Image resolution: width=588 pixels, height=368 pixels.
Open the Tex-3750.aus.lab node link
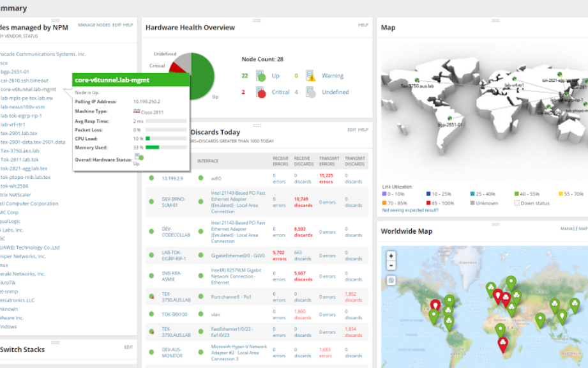click(20, 151)
